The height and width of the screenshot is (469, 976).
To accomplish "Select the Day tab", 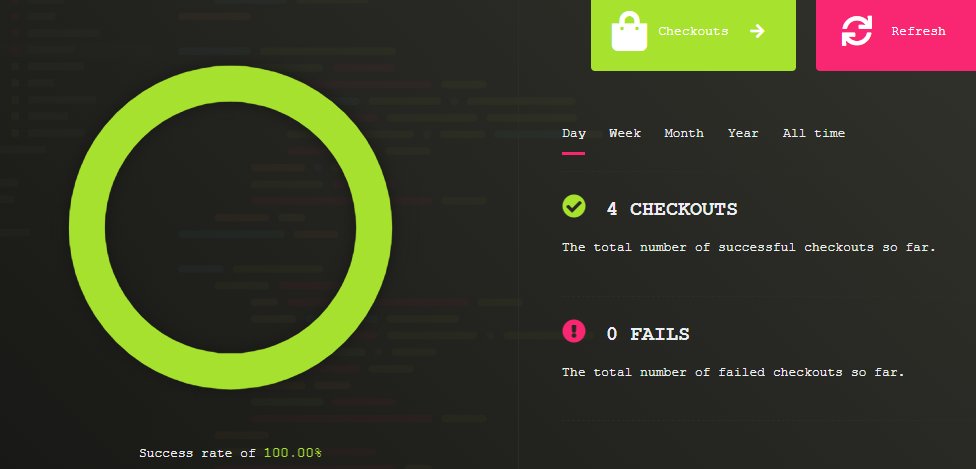I will 573,133.
